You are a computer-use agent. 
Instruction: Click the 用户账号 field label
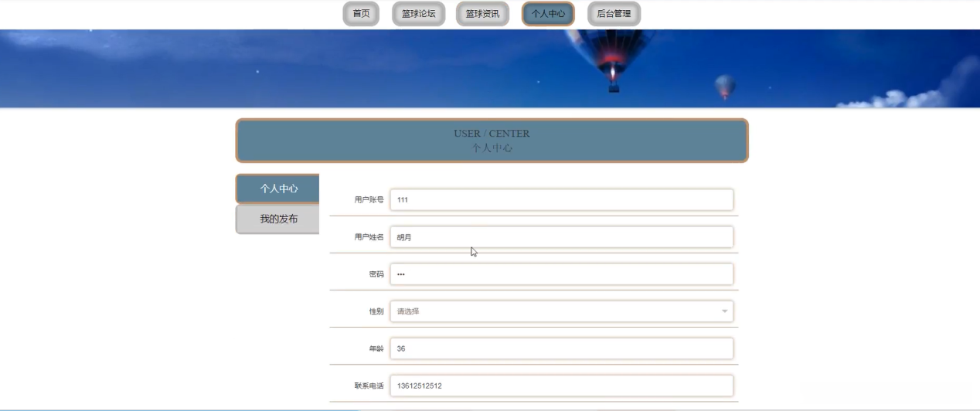point(369,200)
